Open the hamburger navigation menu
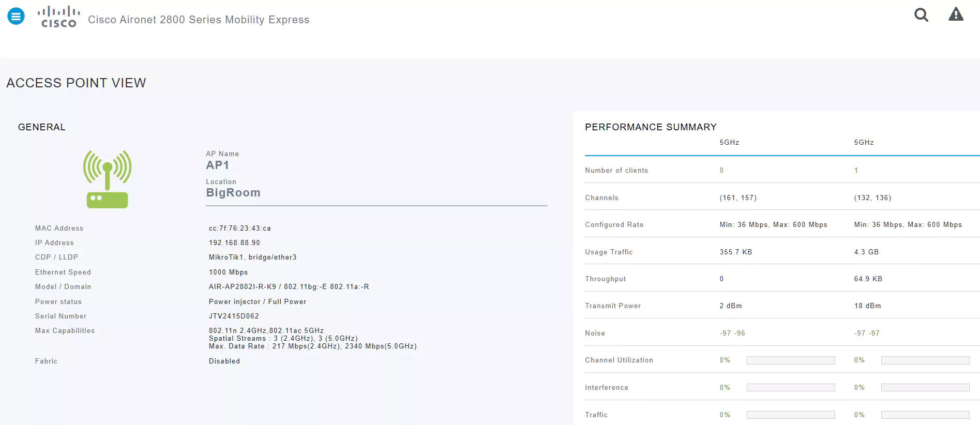980x425 pixels. [x=16, y=17]
